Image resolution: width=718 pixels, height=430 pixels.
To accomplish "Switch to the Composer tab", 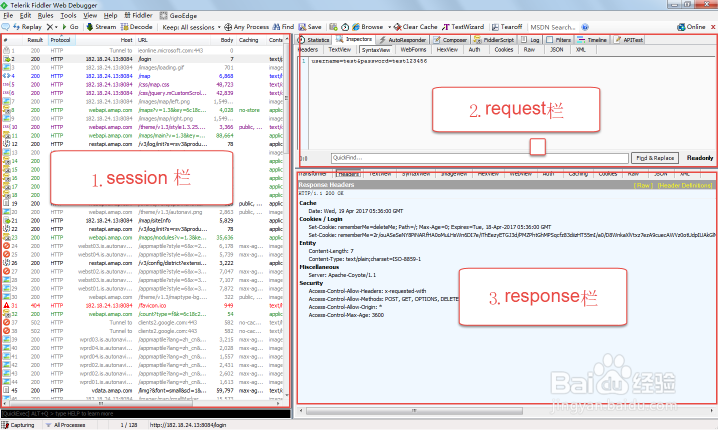I will click(451, 40).
